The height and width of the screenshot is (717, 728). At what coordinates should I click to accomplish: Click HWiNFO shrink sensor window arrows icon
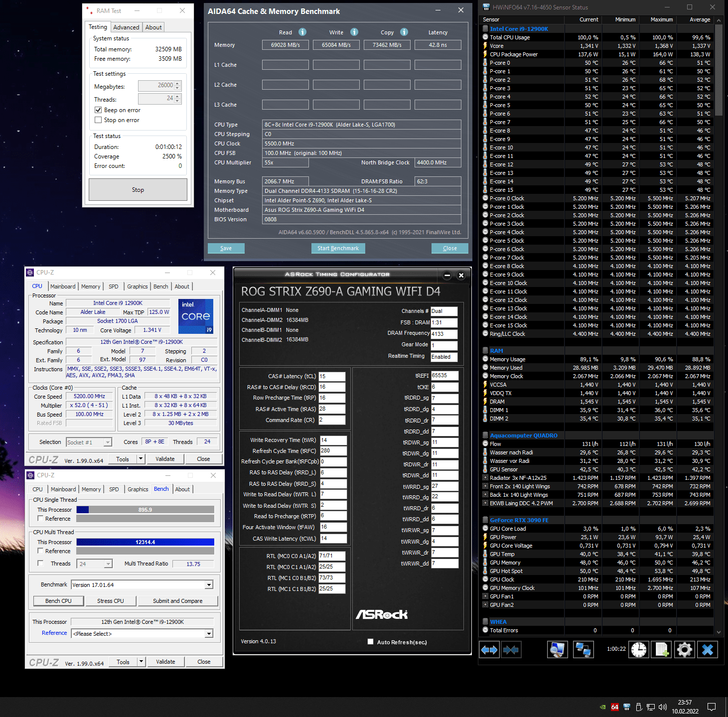511,649
